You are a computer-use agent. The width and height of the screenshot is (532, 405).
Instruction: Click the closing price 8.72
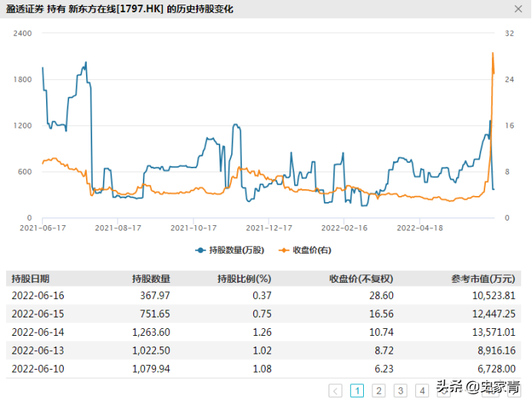tap(384, 350)
